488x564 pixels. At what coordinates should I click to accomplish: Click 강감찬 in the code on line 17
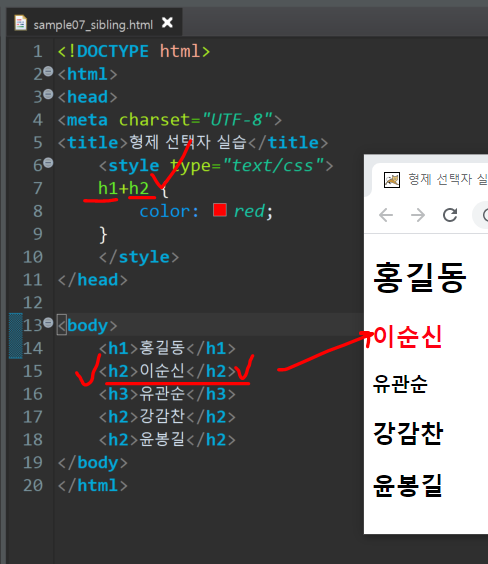pos(162,416)
